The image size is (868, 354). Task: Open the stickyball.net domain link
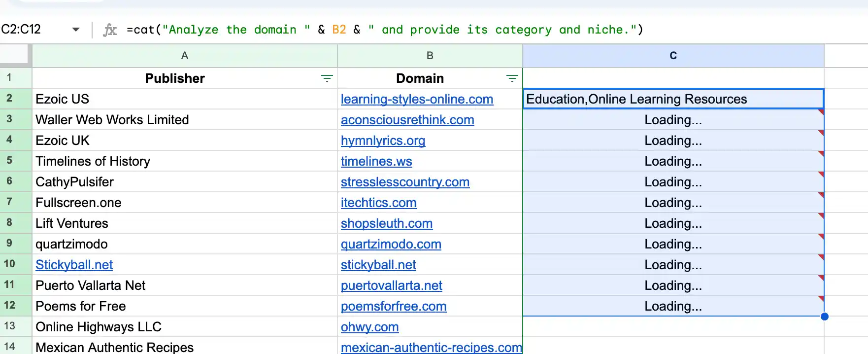pos(378,265)
